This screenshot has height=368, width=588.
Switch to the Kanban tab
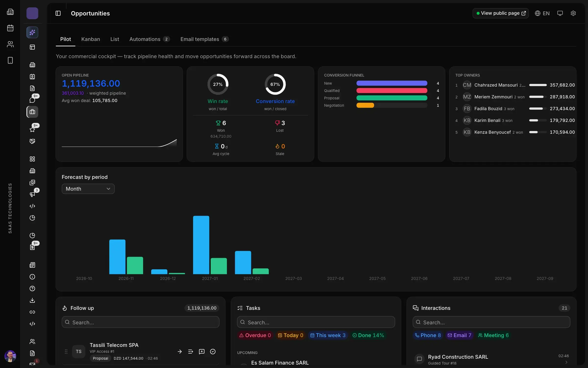(x=91, y=39)
